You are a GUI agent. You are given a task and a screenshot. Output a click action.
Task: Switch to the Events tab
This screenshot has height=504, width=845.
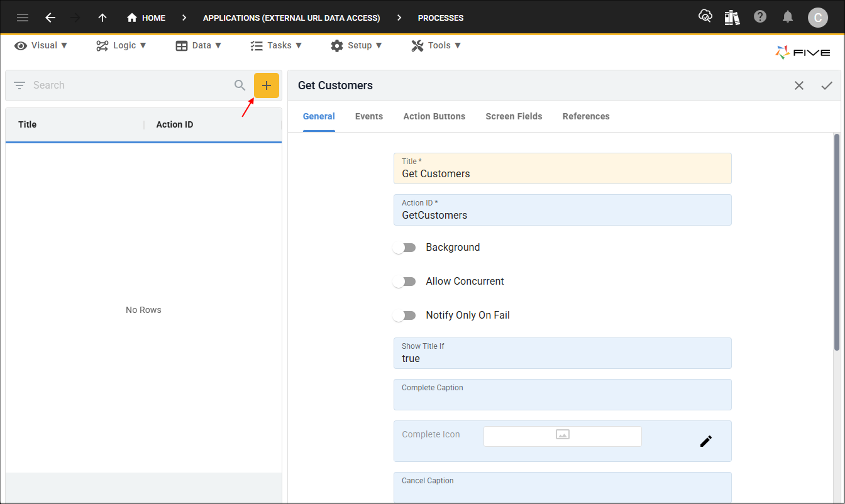(x=369, y=116)
